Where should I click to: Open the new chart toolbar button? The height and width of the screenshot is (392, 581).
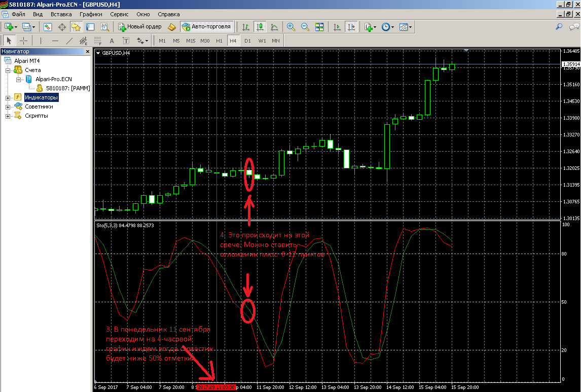(10, 27)
